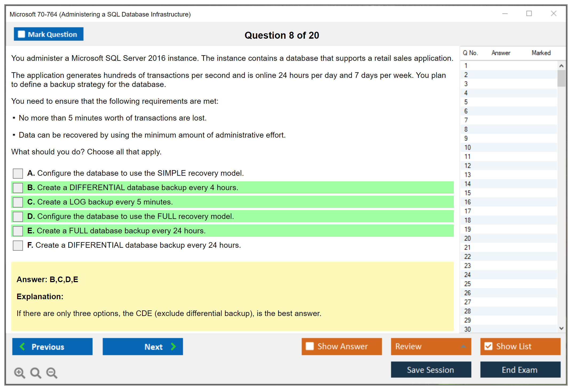Image resolution: width=574 pixels, height=392 pixels.
Task: Close the exam window
Action: click(x=553, y=14)
